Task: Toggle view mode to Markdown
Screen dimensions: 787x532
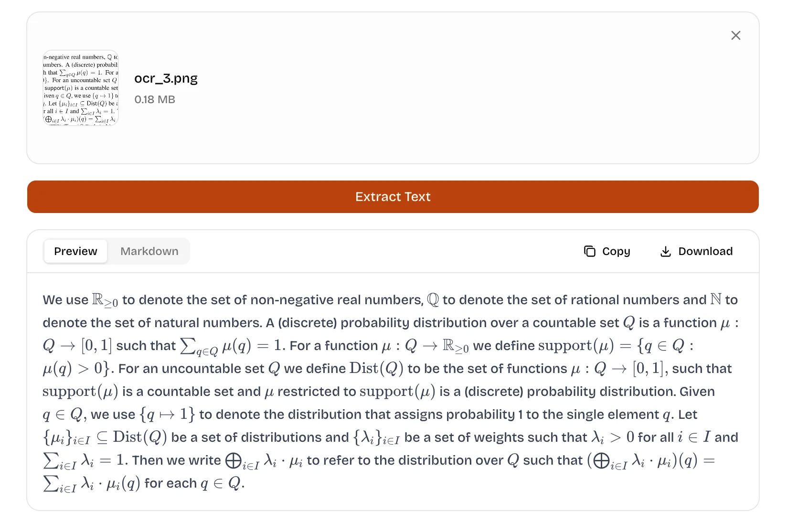Action: [149, 251]
